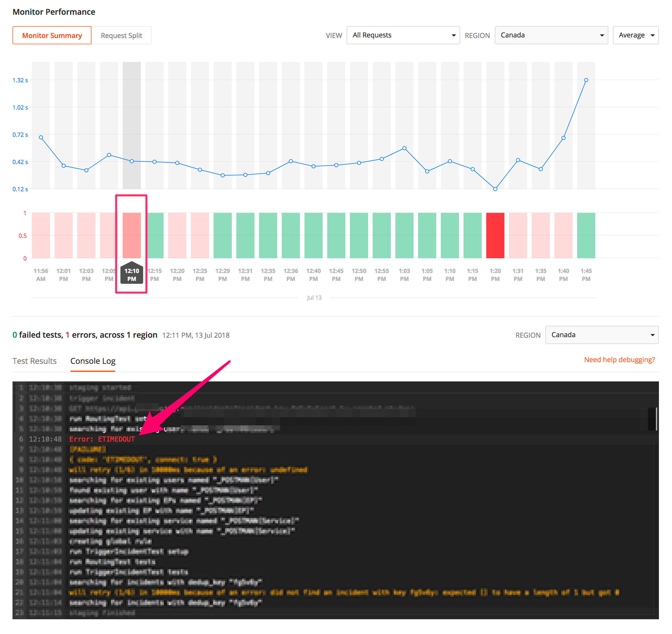Click the lowest data point at 1:20 PM

495,189
